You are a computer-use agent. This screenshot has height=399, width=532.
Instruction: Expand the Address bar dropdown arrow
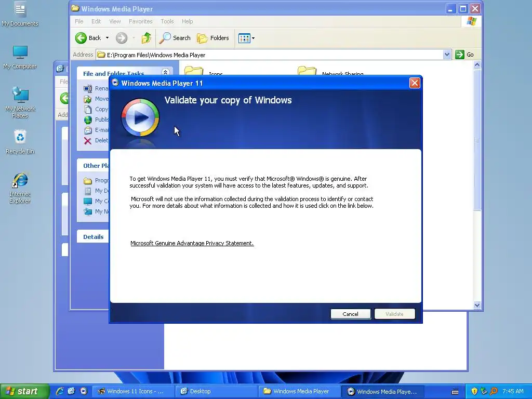(x=447, y=55)
